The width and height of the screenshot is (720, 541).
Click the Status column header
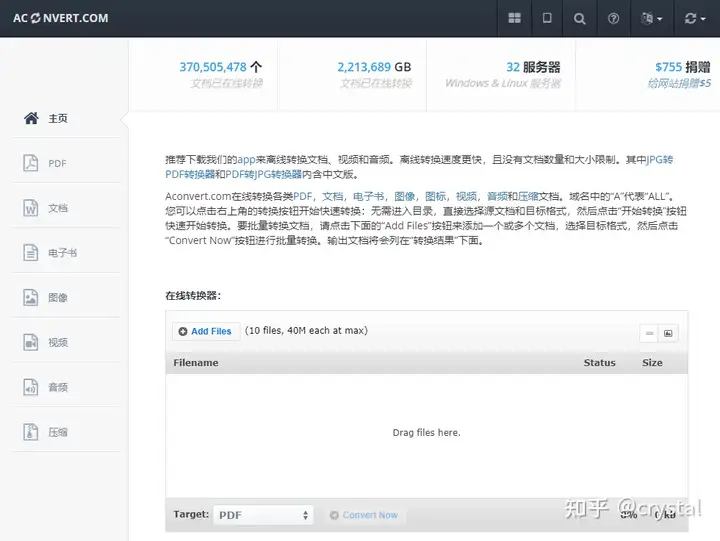tap(599, 363)
